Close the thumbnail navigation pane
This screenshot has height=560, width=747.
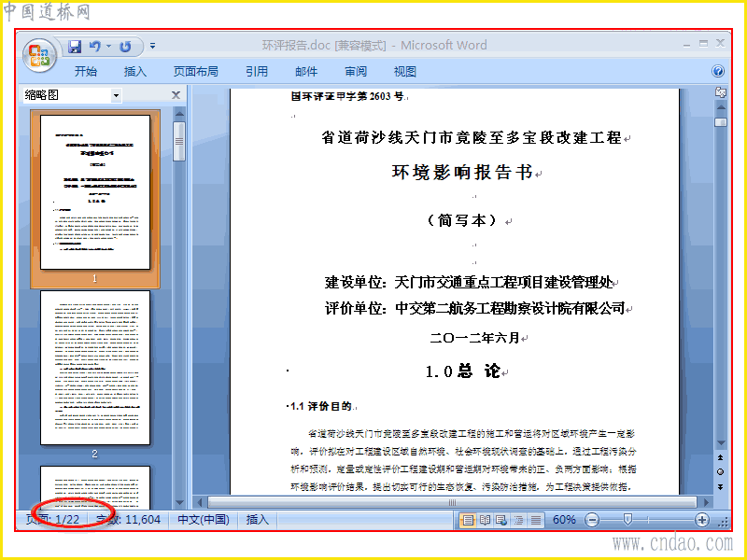pos(176,95)
